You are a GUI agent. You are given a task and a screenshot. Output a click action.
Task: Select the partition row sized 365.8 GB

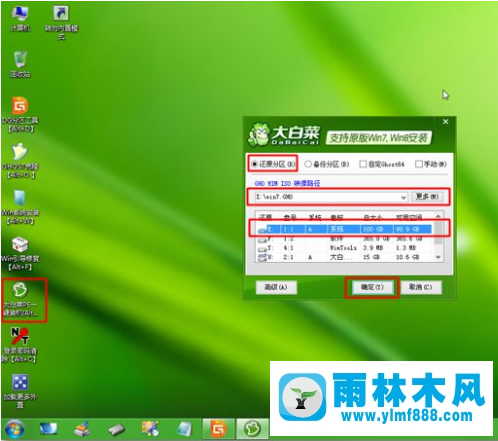345,239
